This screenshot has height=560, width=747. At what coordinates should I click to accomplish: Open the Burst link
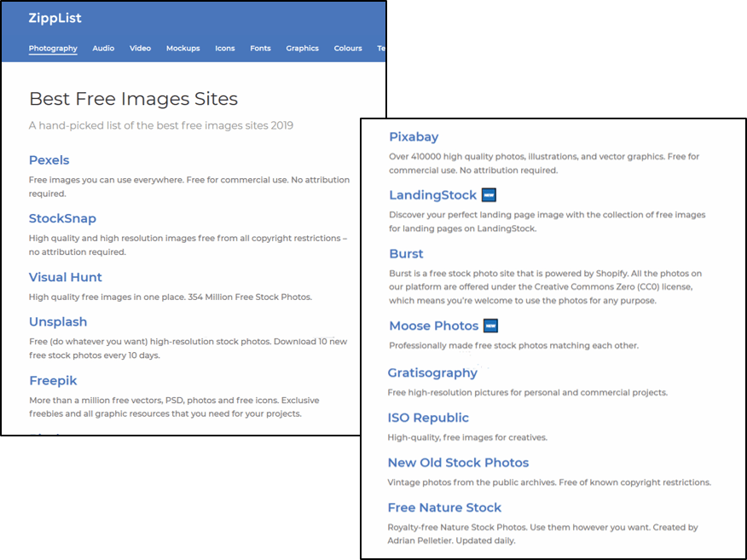coord(406,254)
